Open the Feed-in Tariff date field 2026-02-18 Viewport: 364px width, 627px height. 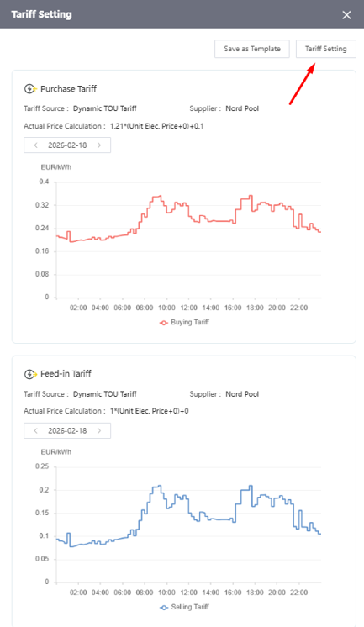[67, 430]
